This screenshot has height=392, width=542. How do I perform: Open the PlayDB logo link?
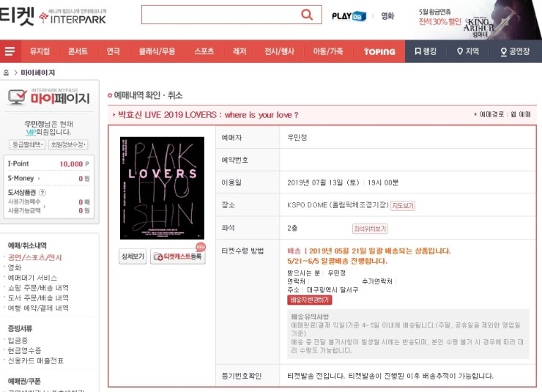[x=349, y=16]
